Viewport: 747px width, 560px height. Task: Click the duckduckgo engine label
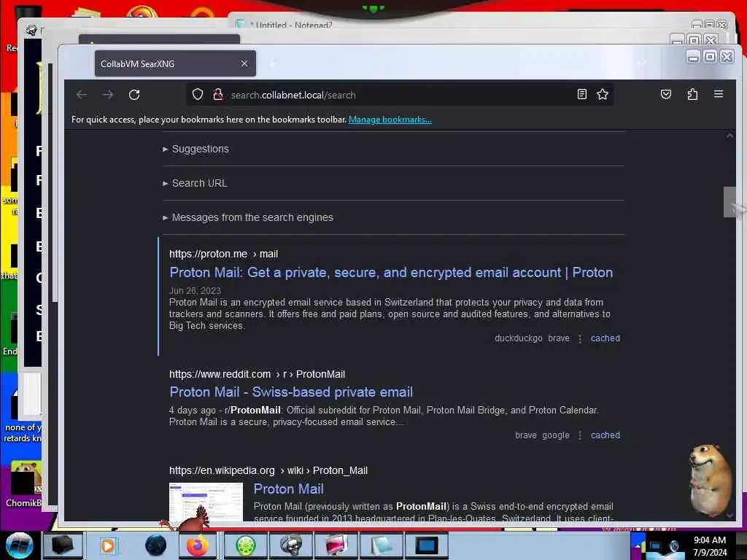click(x=519, y=338)
